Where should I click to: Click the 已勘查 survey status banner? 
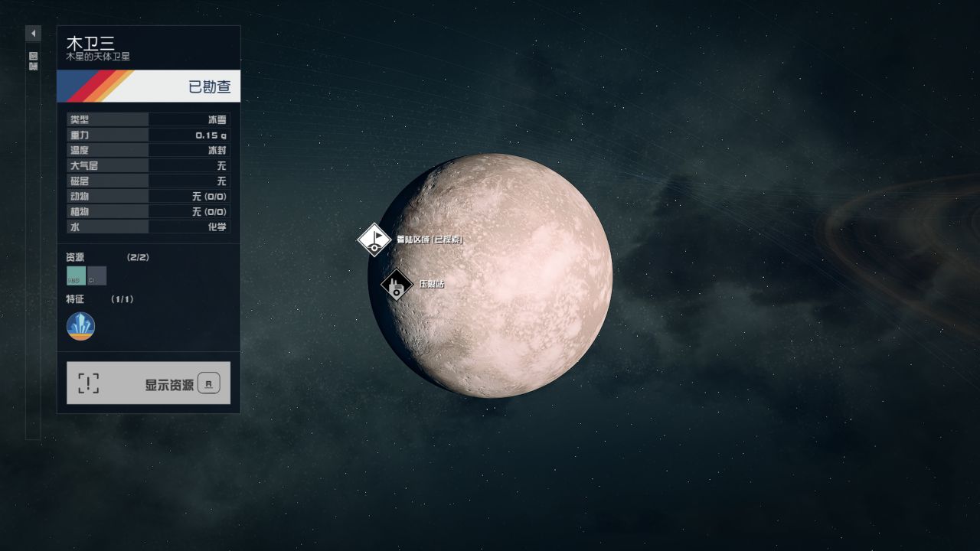pyautogui.click(x=149, y=86)
